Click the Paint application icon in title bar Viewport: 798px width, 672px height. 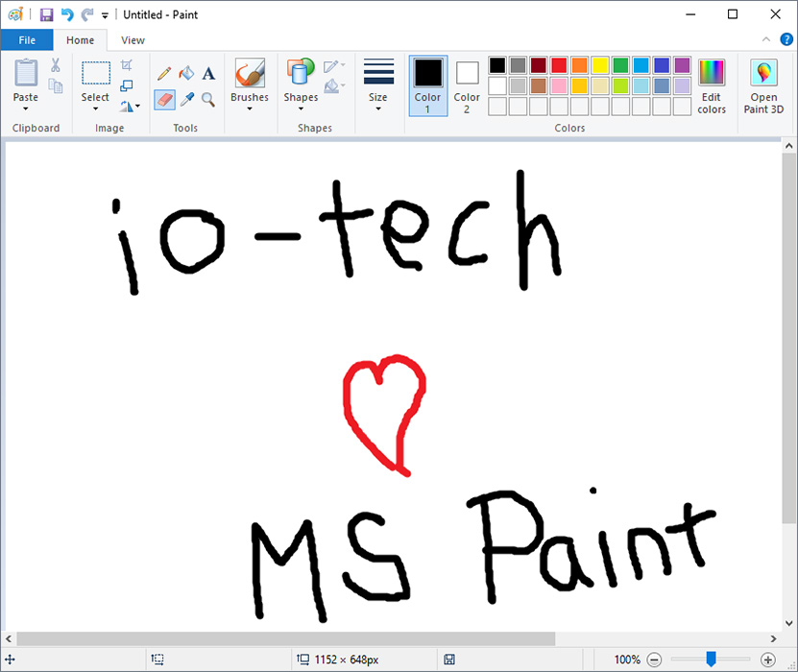15,14
